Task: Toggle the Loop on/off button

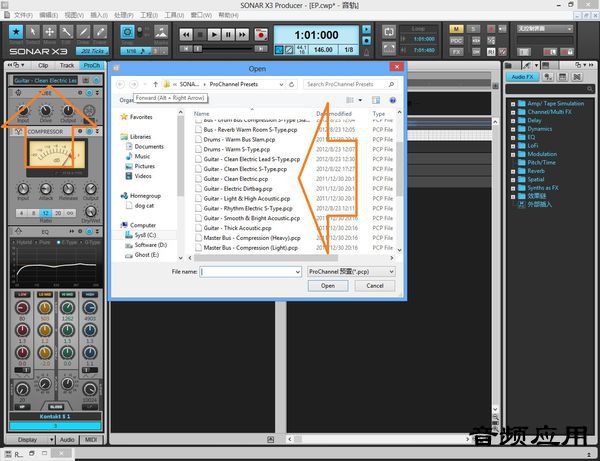Action: point(389,32)
